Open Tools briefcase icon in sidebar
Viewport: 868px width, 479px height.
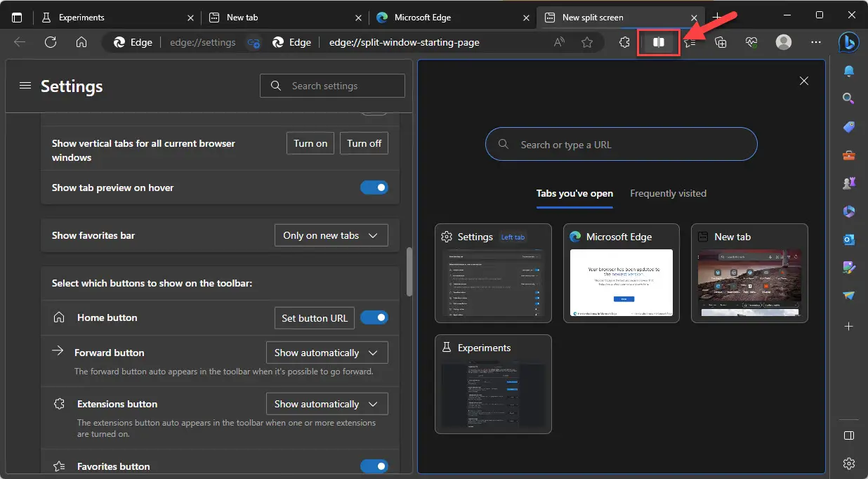(849, 155)
